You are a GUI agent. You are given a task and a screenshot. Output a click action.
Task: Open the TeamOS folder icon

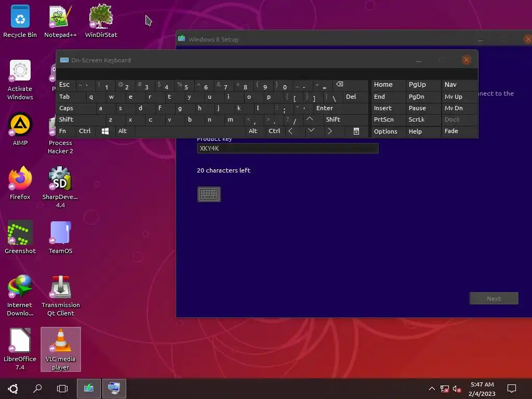click(x=60, y=237)
